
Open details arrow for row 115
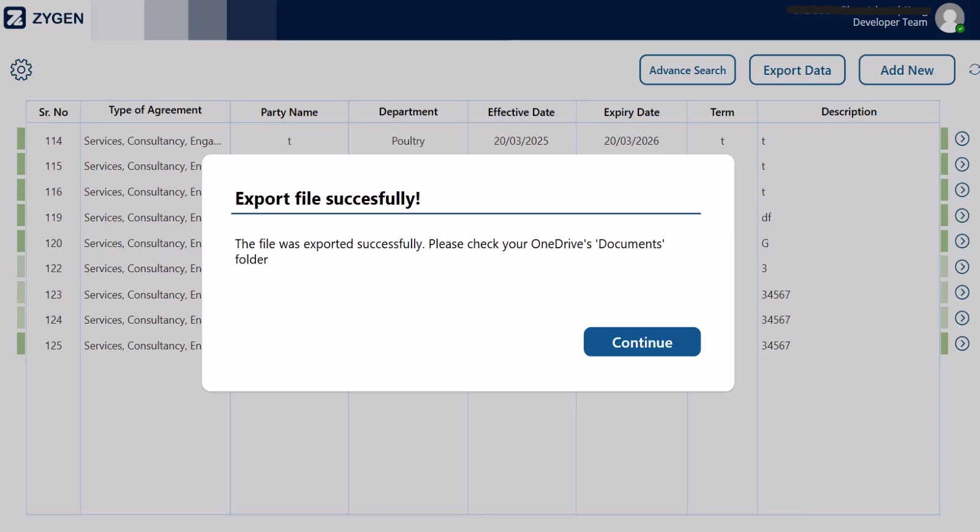pos(962,164)
